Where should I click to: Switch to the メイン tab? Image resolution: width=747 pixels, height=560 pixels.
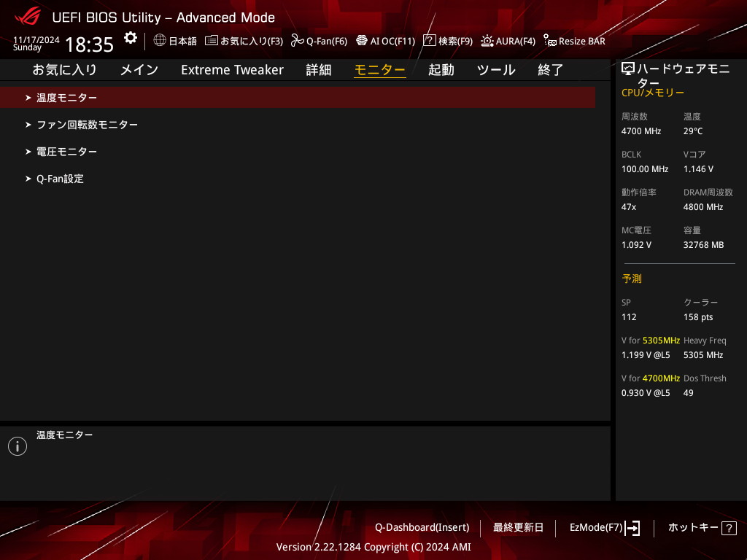(139, 70)
